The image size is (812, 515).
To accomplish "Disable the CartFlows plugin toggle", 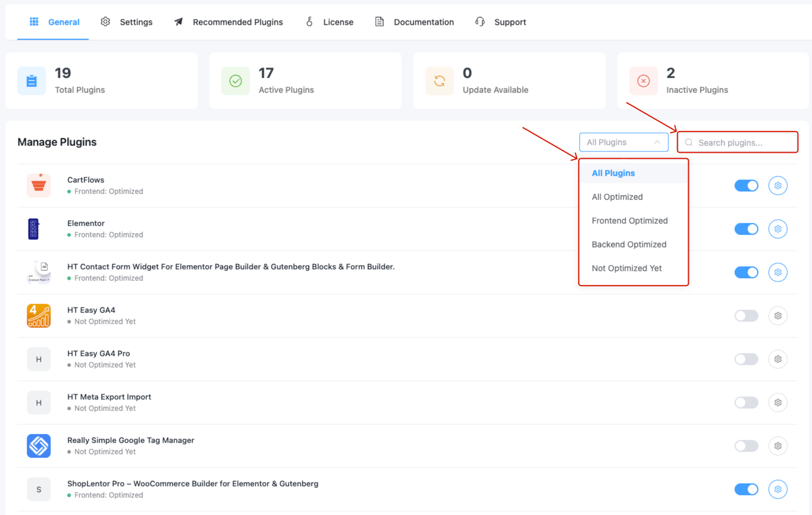I will (746, 186).
